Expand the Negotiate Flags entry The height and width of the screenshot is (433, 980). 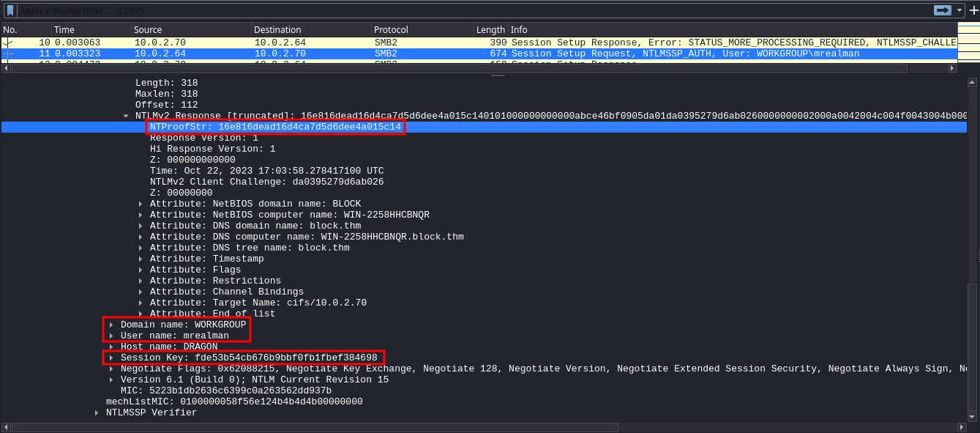coord(112,369)
